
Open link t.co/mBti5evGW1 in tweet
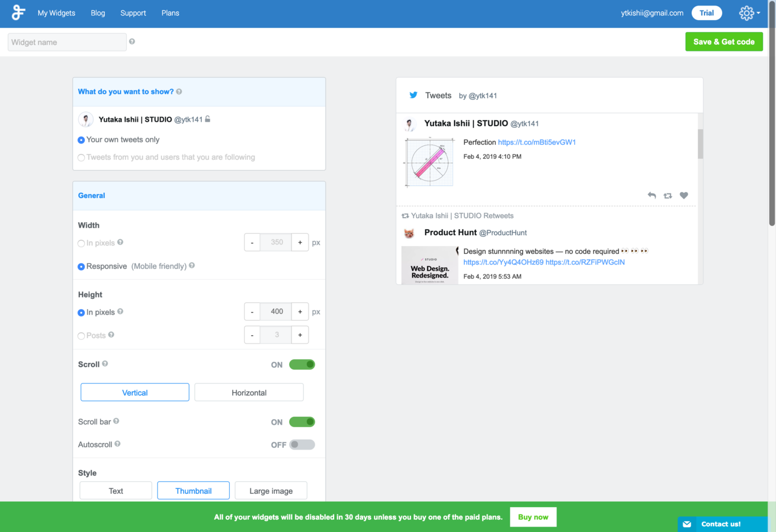point(537,142)
